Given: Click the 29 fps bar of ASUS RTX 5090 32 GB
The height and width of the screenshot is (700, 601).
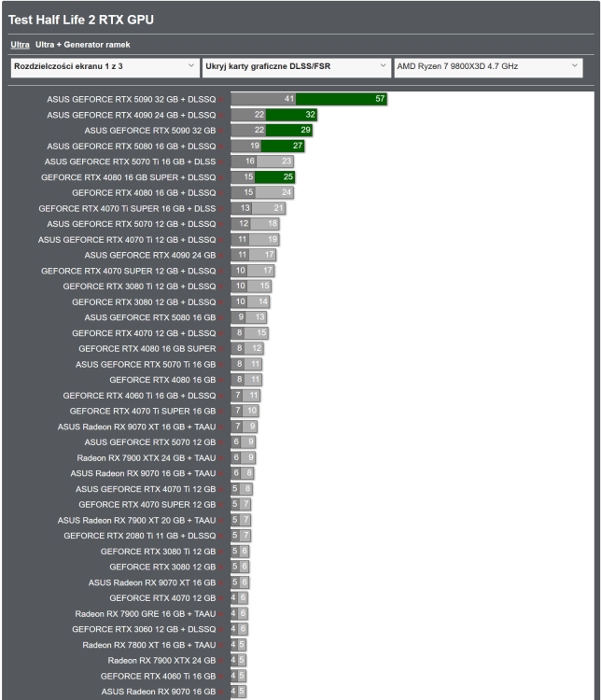Looking at the screenshot, I should [288, 131].
